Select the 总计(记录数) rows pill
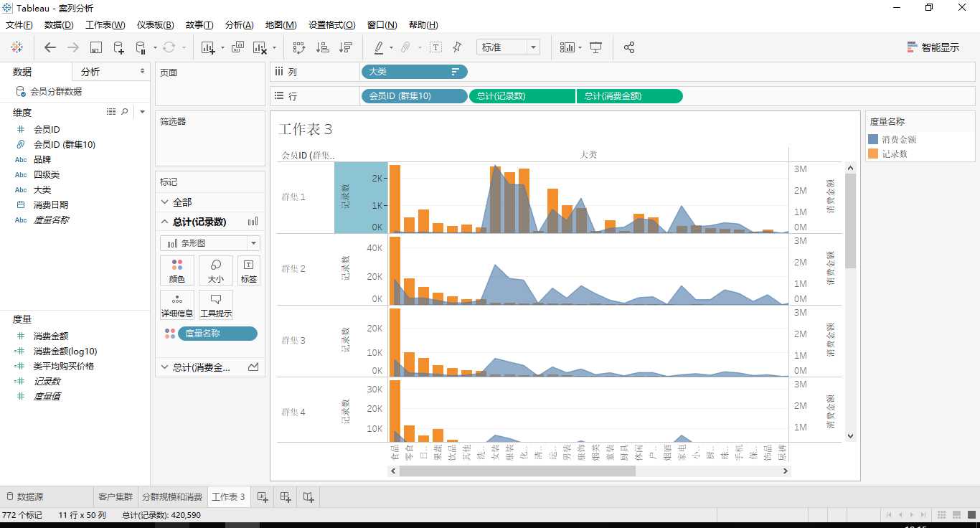The height and width of the screenshot is (528, 980). tap(522, 96)
